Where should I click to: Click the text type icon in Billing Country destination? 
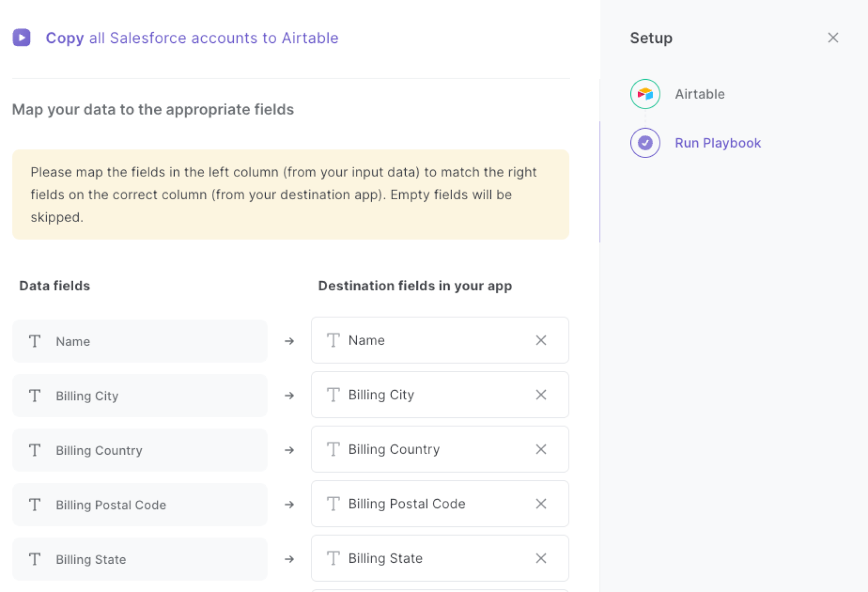tap(333, 449)
